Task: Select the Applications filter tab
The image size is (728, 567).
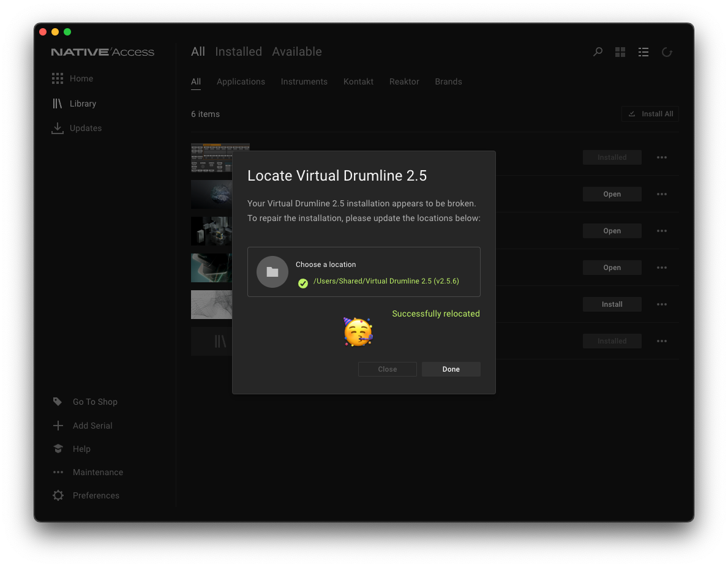Action: point(241,81)
